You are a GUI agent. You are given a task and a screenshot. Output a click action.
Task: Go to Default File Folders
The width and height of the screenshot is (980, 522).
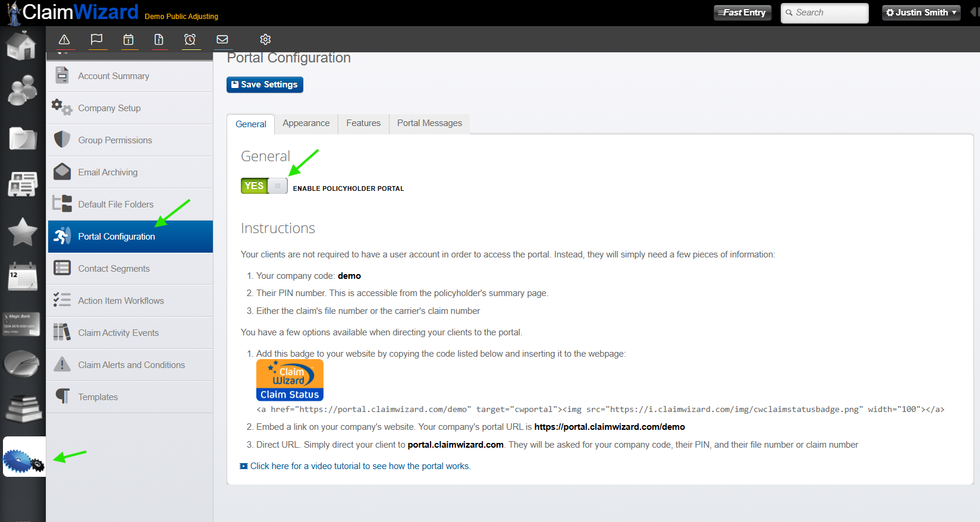coord(130,205)
